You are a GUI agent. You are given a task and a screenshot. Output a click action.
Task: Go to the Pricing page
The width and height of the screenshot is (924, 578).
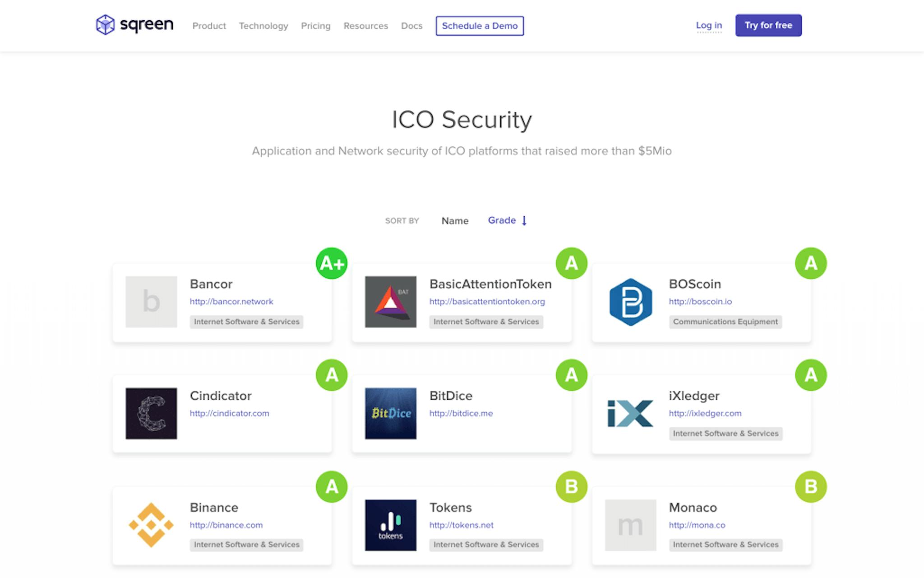316,26
